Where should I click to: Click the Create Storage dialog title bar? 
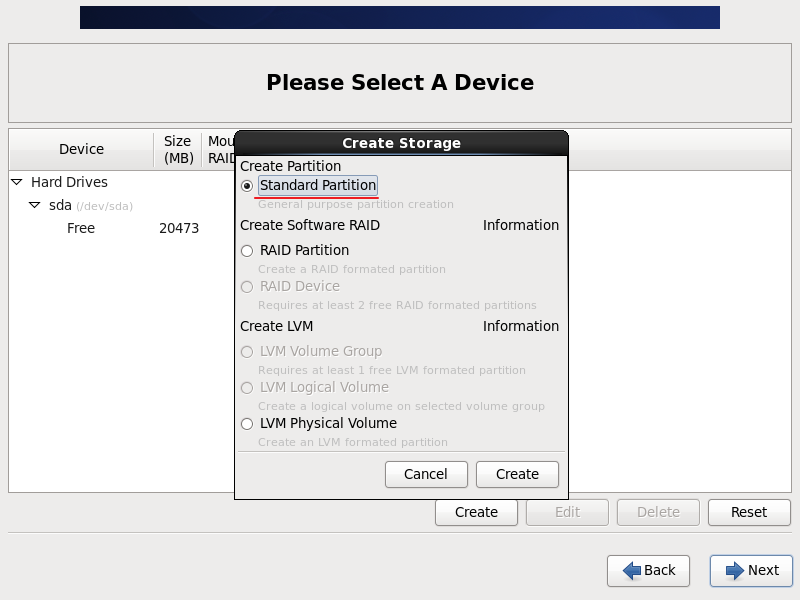point(401,143)
